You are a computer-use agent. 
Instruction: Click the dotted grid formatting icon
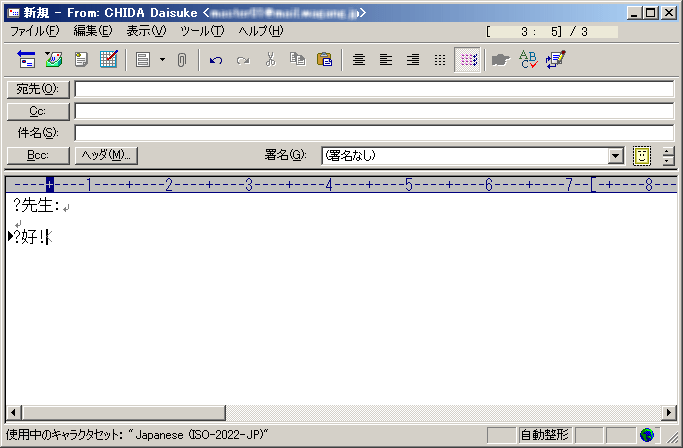[440, 60]
